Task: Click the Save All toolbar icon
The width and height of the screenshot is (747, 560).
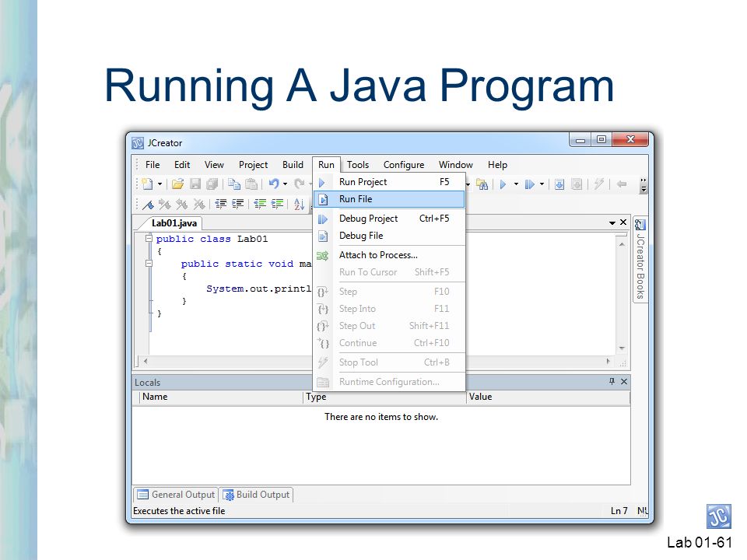Action: pos(212,184)
